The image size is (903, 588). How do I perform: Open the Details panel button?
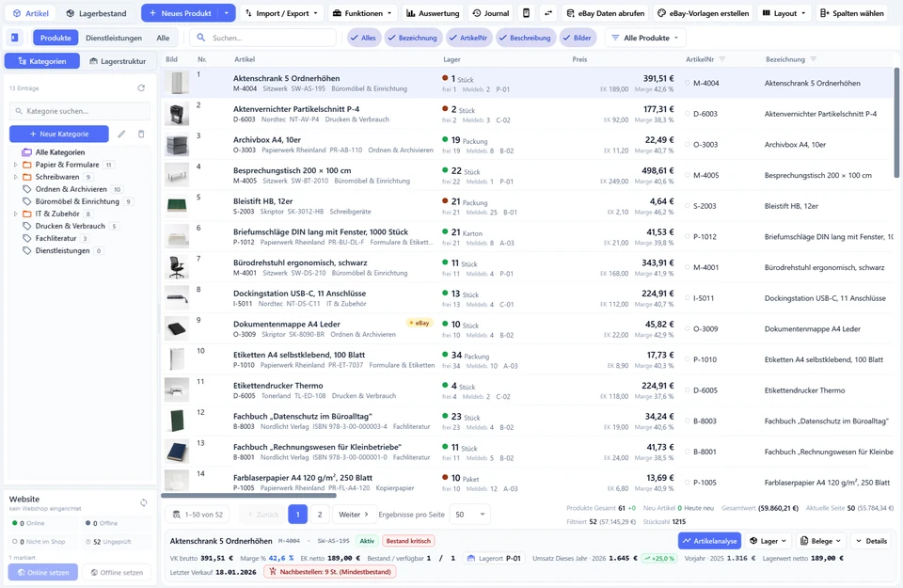(871, 541)
